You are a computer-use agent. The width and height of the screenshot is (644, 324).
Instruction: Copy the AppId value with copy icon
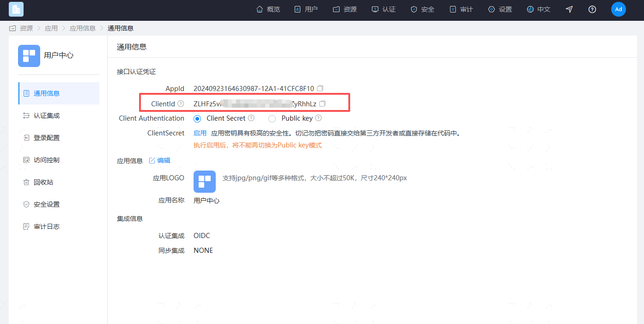tap(320, 88)
